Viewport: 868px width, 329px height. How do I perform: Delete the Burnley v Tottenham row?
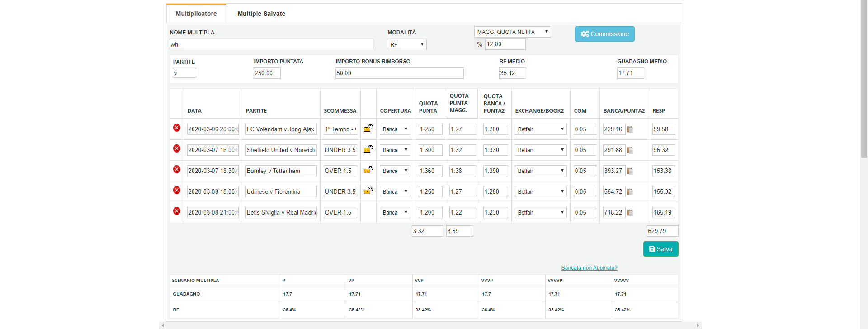coord(177,169)
